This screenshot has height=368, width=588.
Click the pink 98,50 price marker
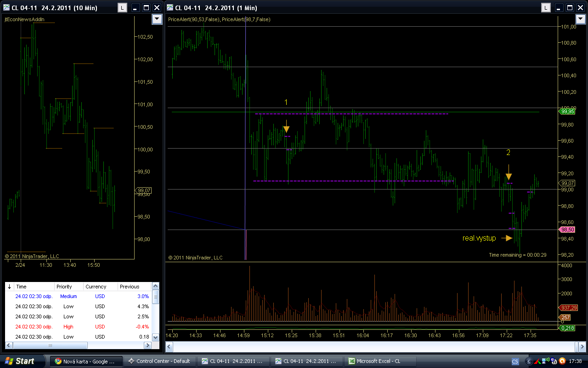566,230
